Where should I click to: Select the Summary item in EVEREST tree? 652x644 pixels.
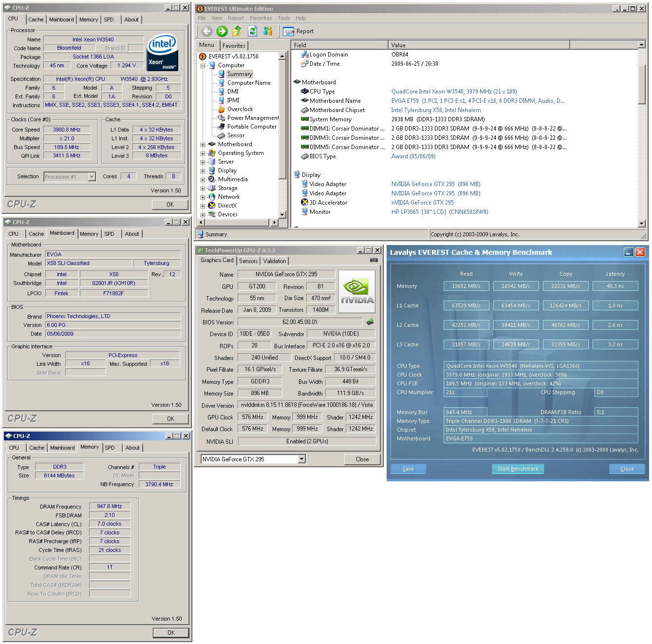click(x=240, y=74)
